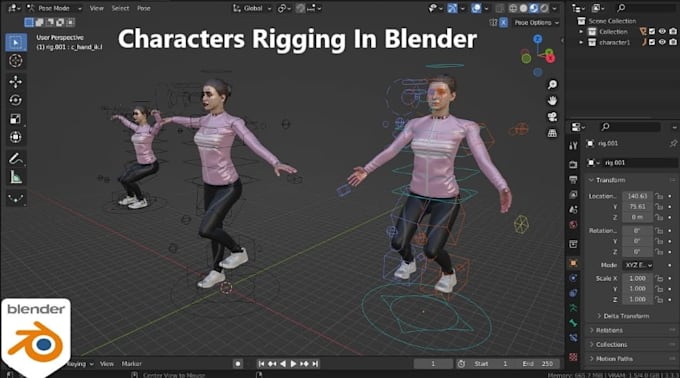Toggle X-axis mirror for posing
Viewport: 680px width, 378px height.
[x=503, y=23]
